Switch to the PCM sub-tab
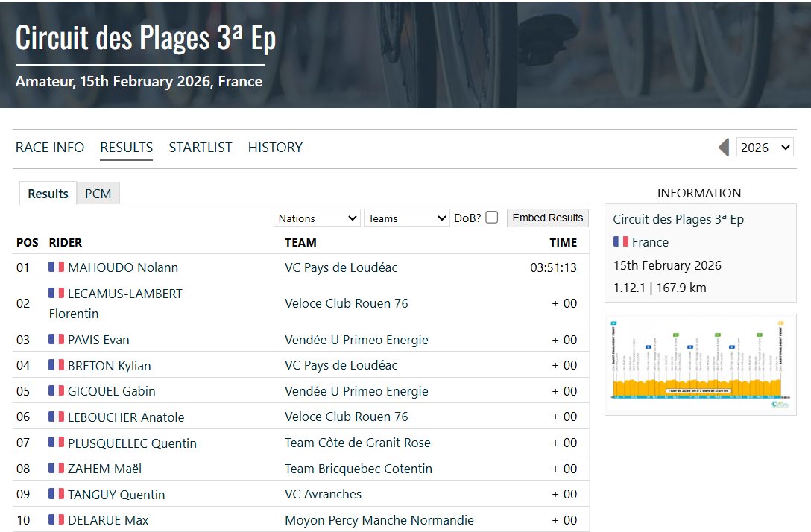The height and width of the screenshot is (532, 811). pyautogui.click(x=98, y=194)
